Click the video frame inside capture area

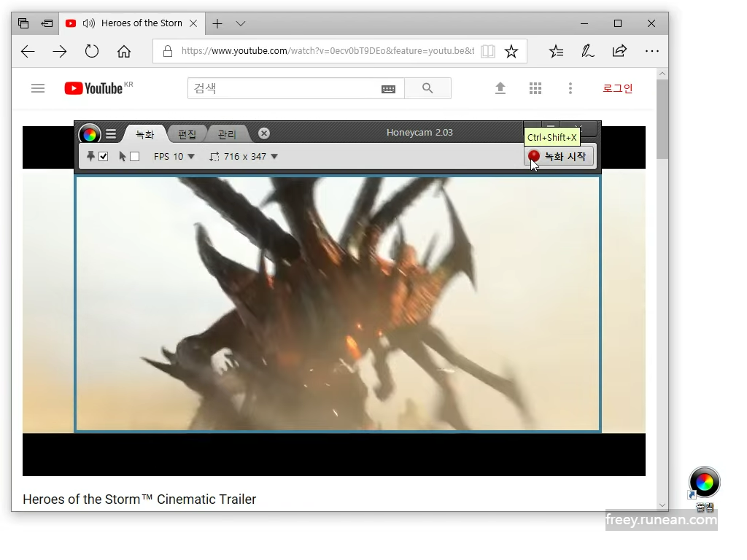[338, 304]
